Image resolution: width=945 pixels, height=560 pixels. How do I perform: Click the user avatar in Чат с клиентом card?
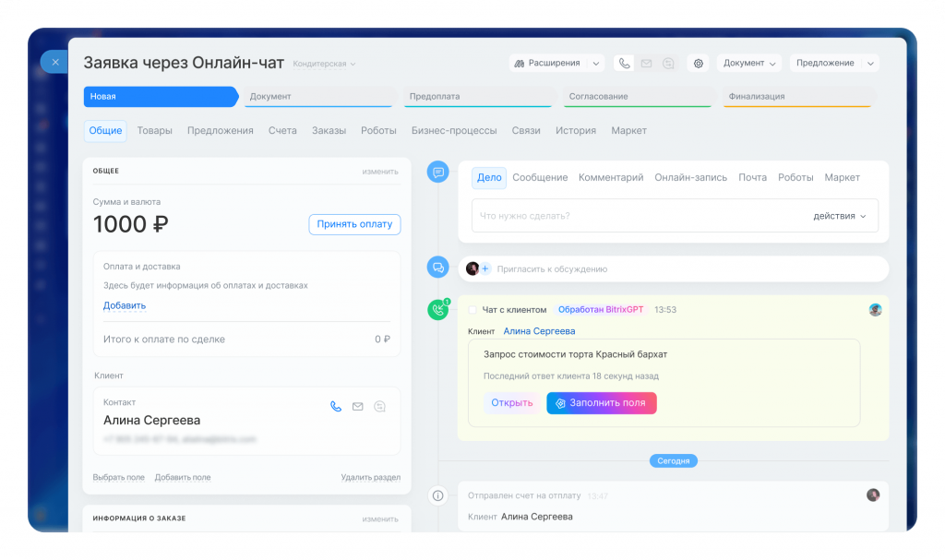[875, 310]
